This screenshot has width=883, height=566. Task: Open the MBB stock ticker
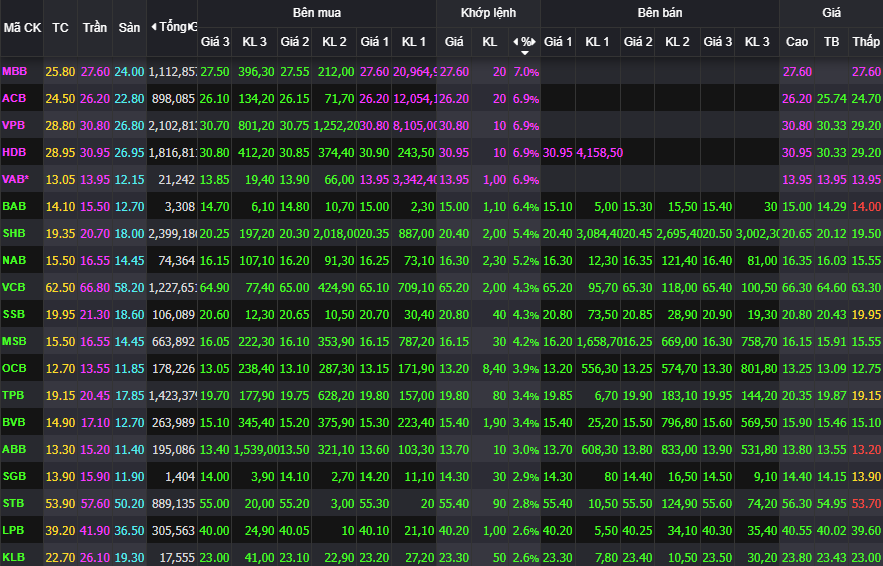(15, 72)
